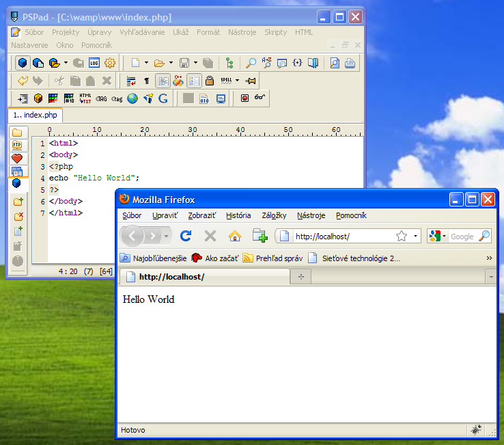Open the search engine selector dropdown
This screenshot has width=504, height=445.
coord(444,237)
